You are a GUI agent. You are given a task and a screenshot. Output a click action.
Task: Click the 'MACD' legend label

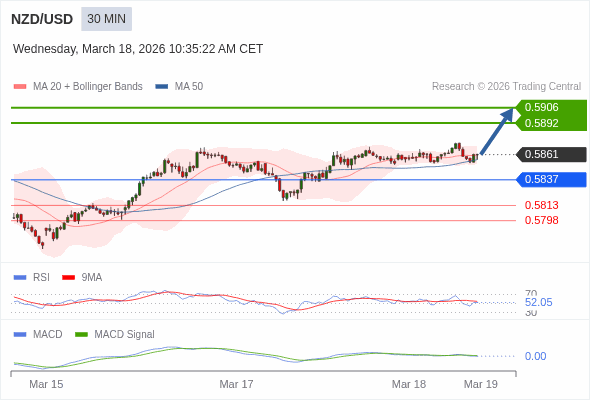click(x=47, y=335)
